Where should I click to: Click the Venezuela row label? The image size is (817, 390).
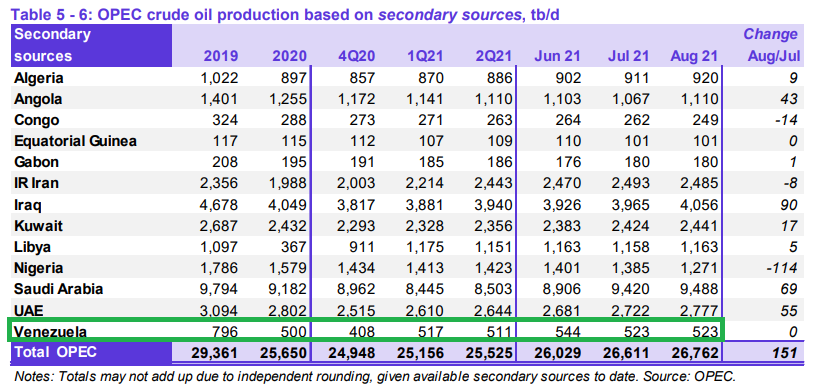coord(50,332)
